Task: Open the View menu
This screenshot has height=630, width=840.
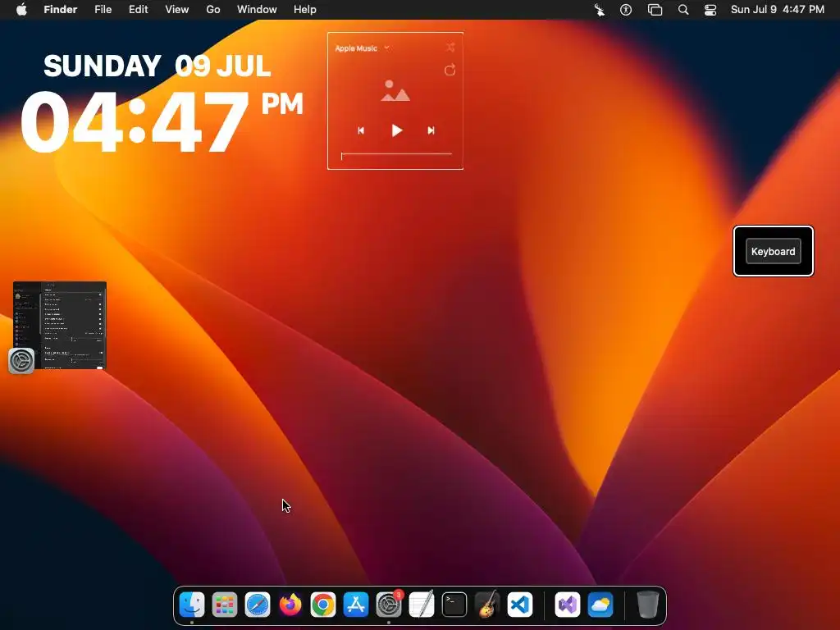Action: pos(177,10)
